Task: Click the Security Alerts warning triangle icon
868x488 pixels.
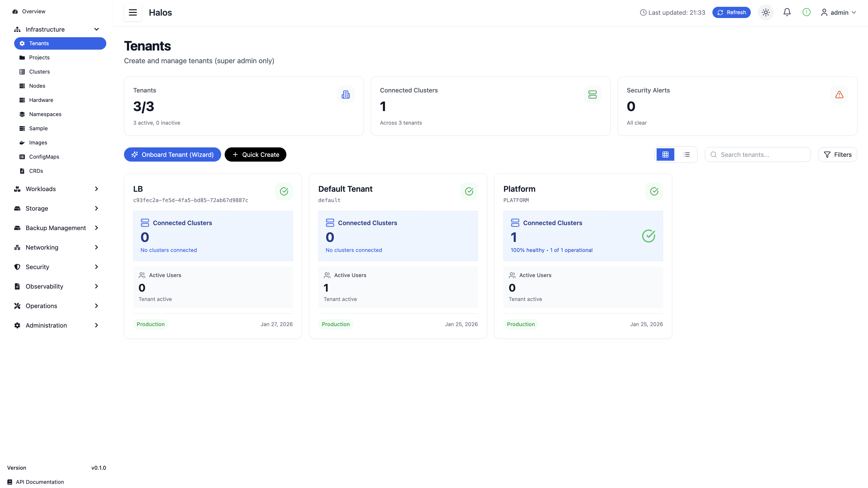Action: [x=839, y=95]
